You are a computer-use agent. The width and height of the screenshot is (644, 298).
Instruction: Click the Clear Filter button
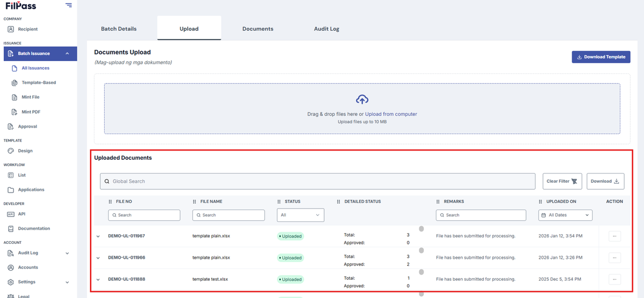coord(562,181)
